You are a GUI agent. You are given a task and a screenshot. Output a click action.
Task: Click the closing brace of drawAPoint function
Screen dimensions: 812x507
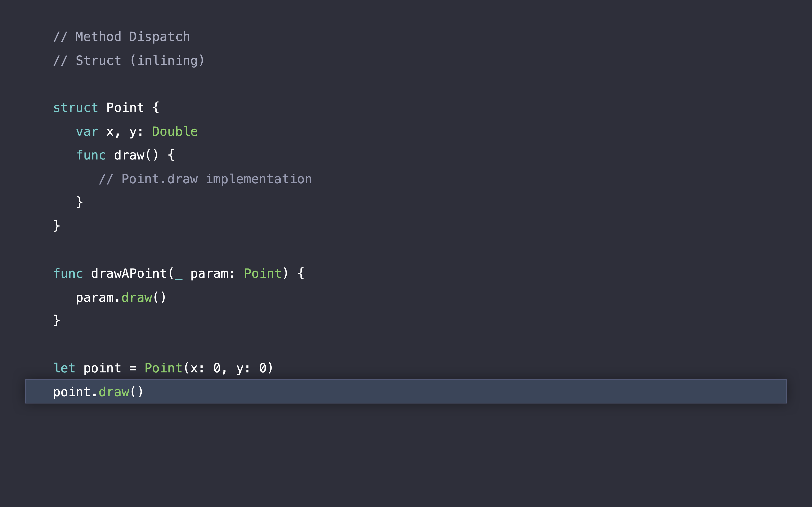tap(57, 320)
